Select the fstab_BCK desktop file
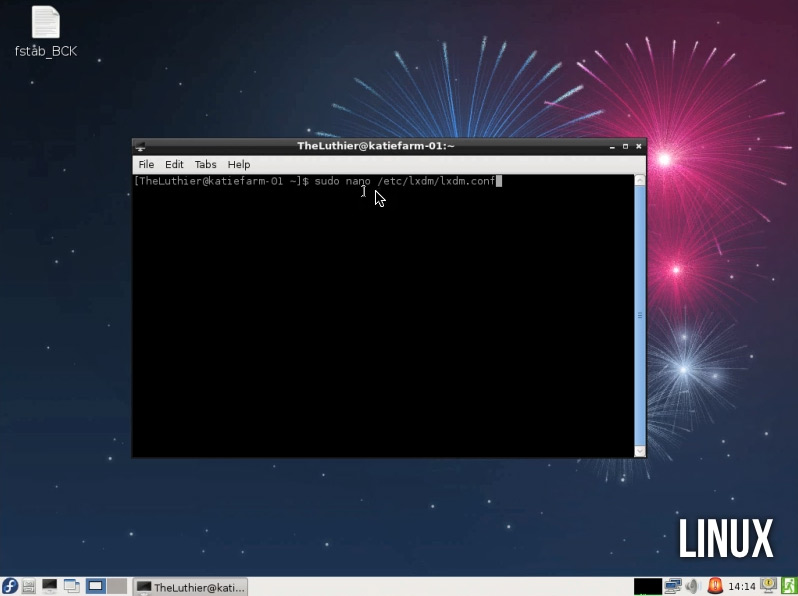 pyautogui.click(x=46, y=32)
